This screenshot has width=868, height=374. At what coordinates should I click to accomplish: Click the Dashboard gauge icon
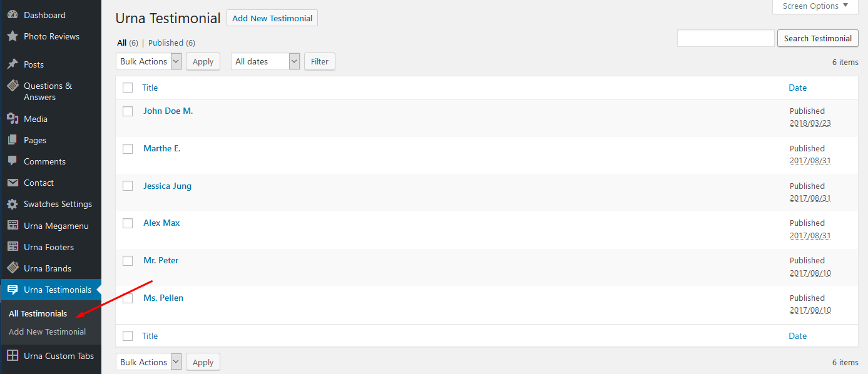coord(13,15)
